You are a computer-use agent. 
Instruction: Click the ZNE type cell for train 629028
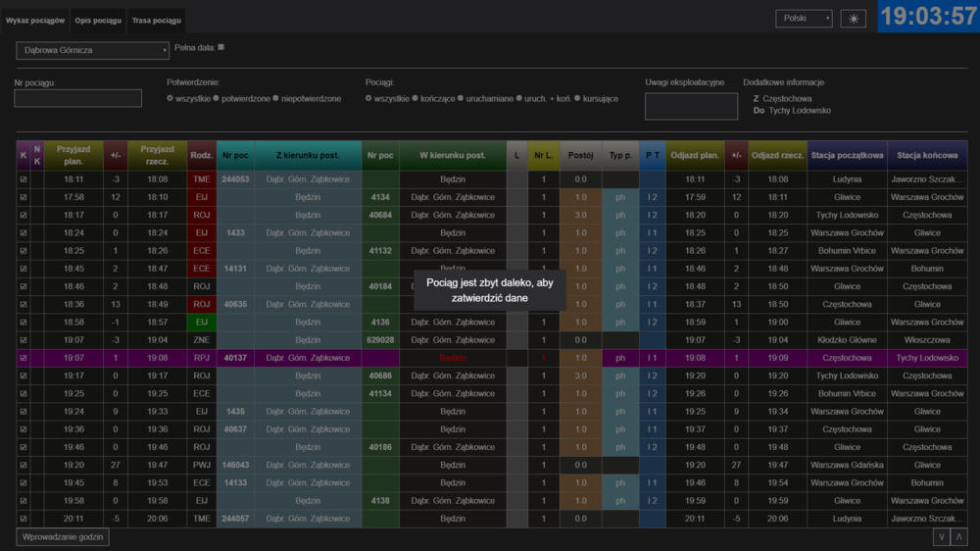201,340
